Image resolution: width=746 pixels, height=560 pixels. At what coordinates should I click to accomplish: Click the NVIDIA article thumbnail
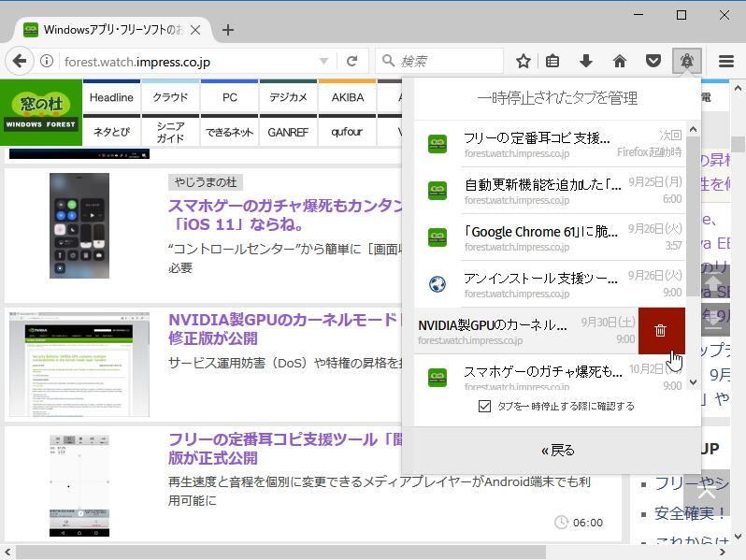point(79,365)
